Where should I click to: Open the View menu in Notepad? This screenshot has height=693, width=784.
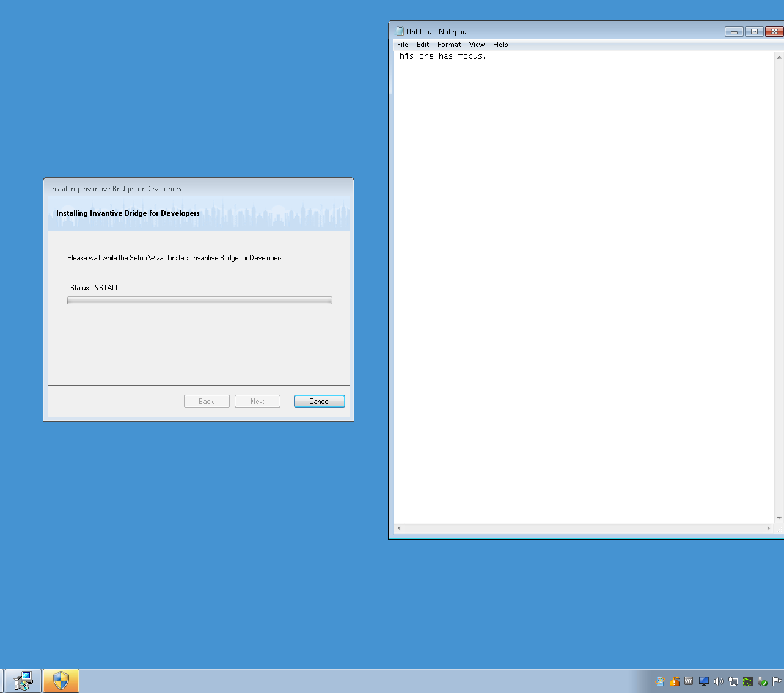coord(477,44)
